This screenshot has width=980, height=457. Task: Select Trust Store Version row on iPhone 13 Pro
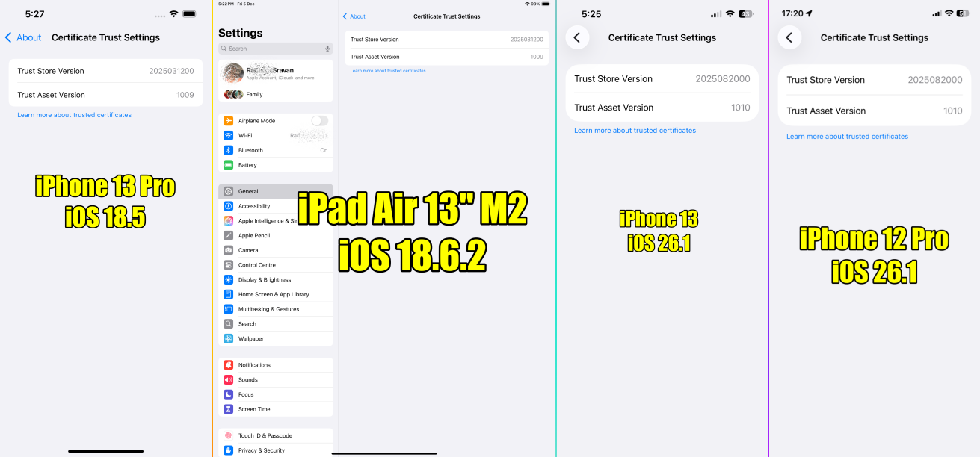(x=105, y=71)
